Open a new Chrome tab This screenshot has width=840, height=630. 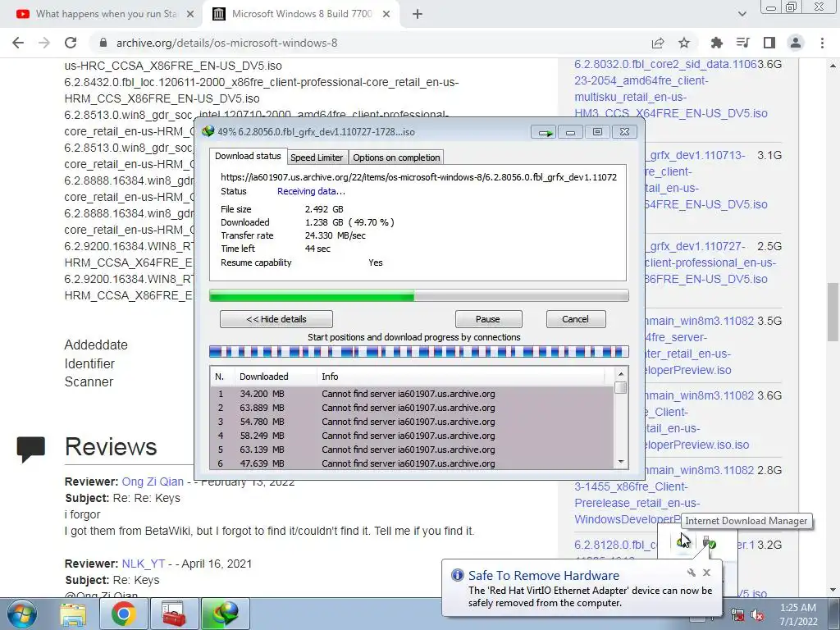point(418,15)
